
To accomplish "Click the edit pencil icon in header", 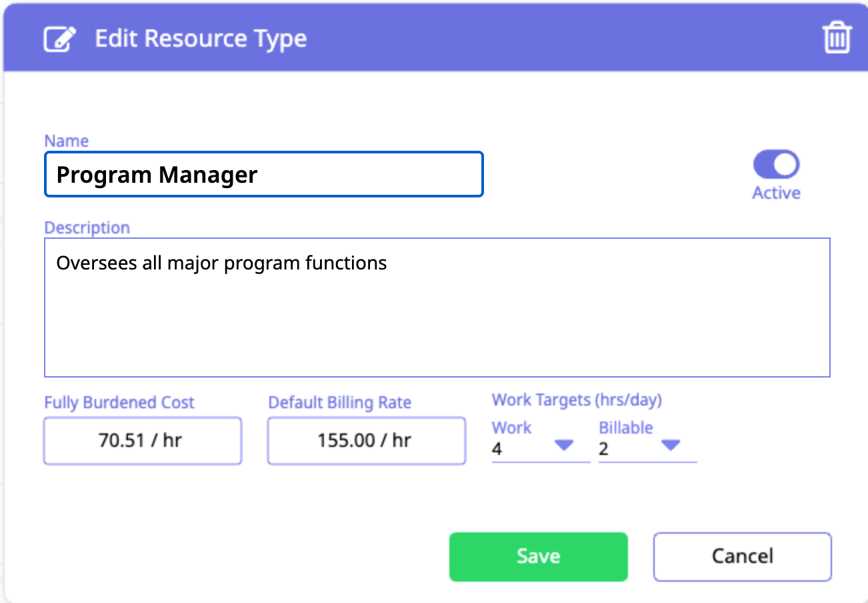I will pyautogui.click(x=59, y=39).
